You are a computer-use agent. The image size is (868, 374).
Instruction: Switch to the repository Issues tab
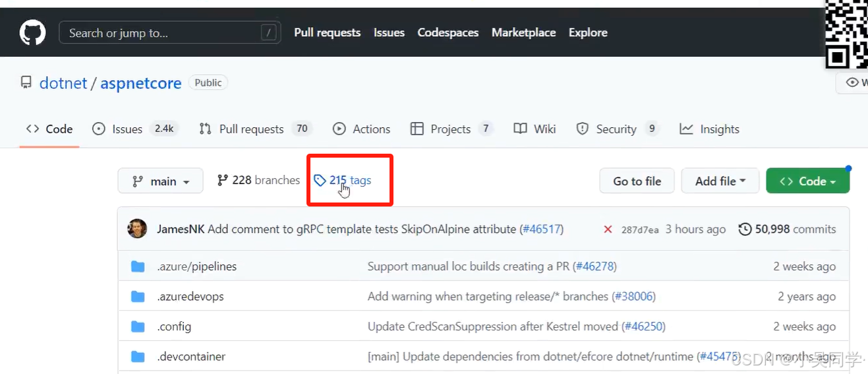tap(135, 129)
